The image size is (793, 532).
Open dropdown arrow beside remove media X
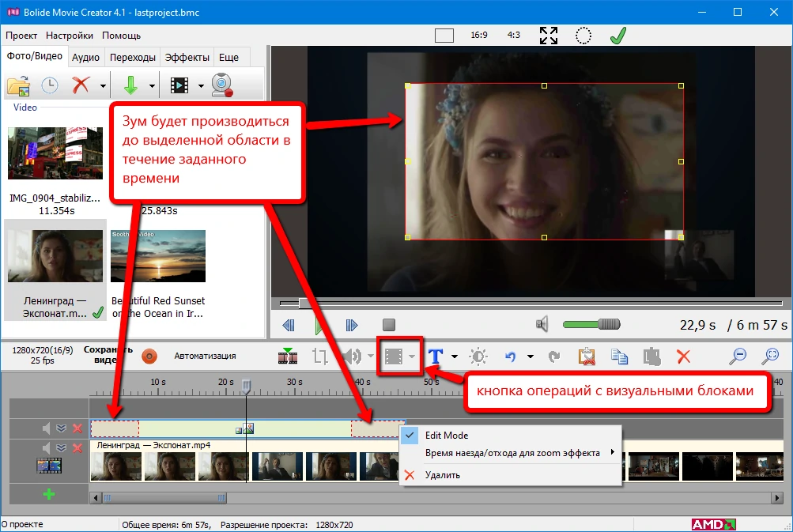point(103,86)
